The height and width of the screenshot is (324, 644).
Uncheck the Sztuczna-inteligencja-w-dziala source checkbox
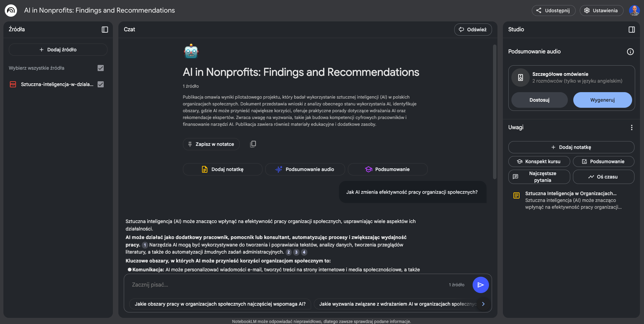click(101, 84)
